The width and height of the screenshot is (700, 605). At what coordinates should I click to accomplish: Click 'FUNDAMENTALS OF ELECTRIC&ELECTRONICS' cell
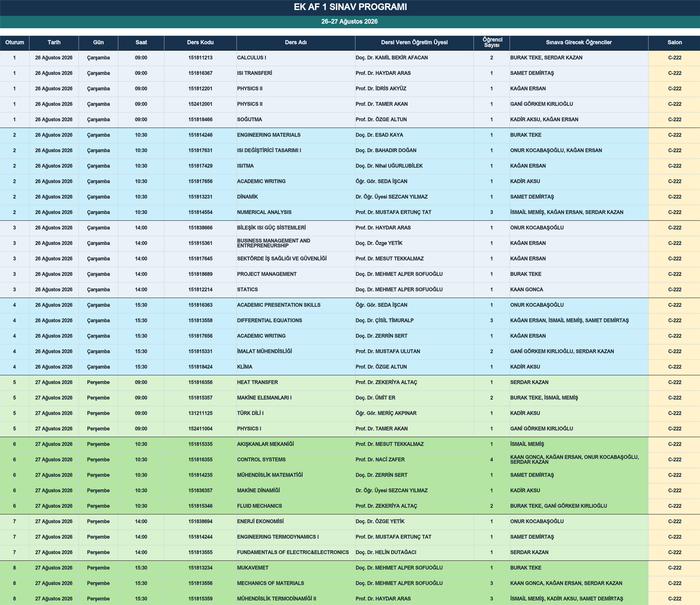(296, 552)
